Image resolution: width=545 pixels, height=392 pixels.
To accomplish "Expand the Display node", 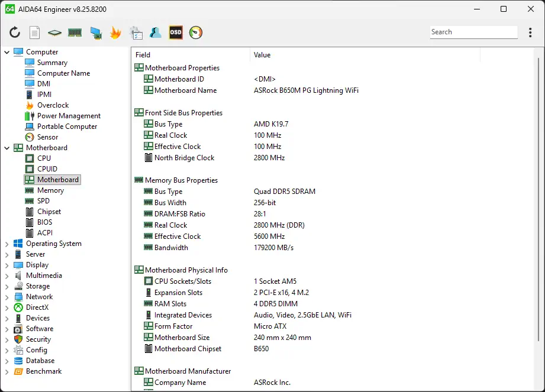I will pyautogui.click(x=7, y=265).
